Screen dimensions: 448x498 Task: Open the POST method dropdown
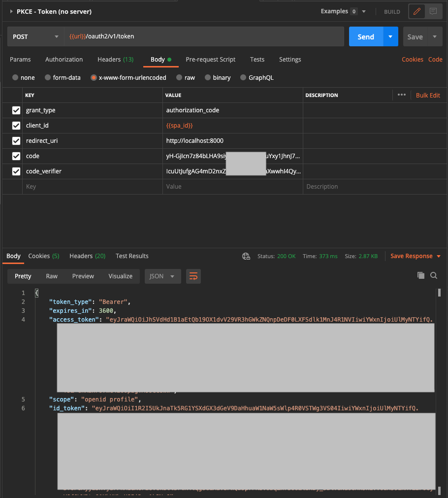[35, 36]
